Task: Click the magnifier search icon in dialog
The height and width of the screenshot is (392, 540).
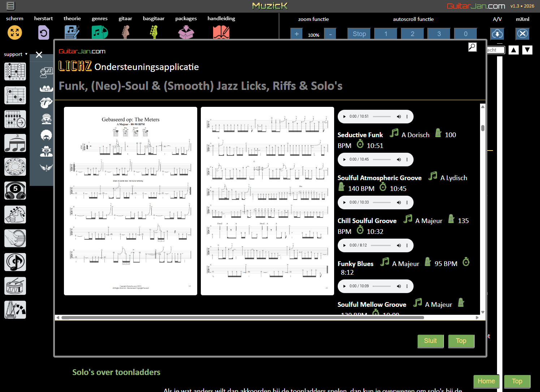Action: [x=472, y=47]
